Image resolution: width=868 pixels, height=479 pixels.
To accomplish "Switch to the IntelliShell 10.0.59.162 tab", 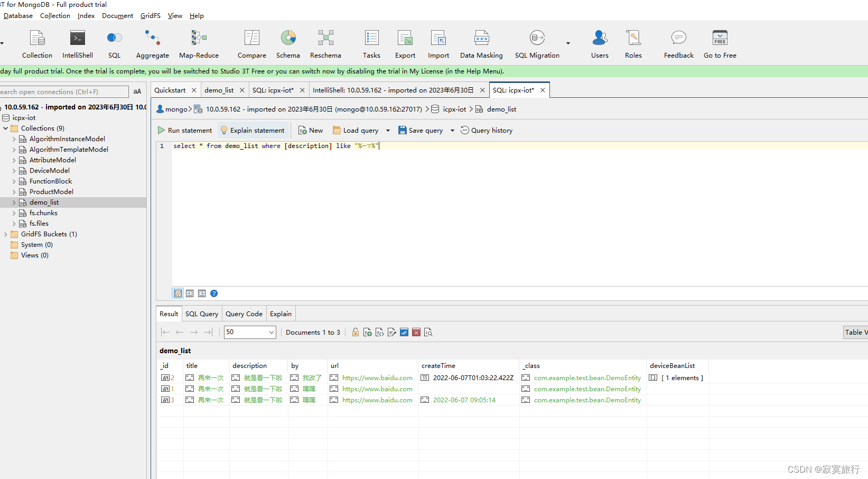I will pos(393,90).
